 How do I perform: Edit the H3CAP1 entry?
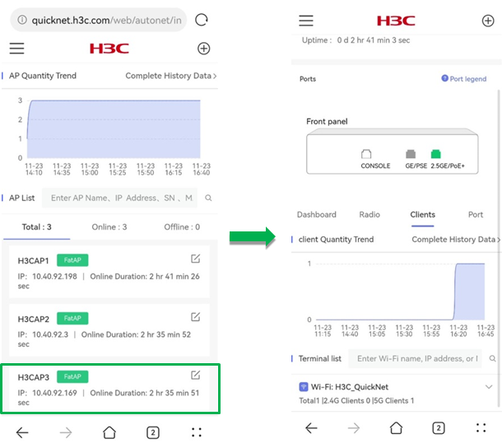(x=195, y=259)
